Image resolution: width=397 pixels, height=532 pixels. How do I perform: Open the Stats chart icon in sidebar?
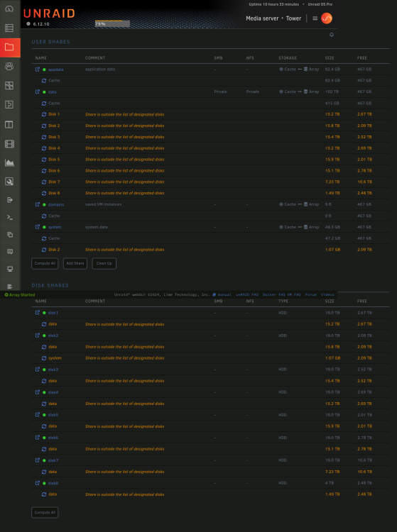[x=9, y=163]
